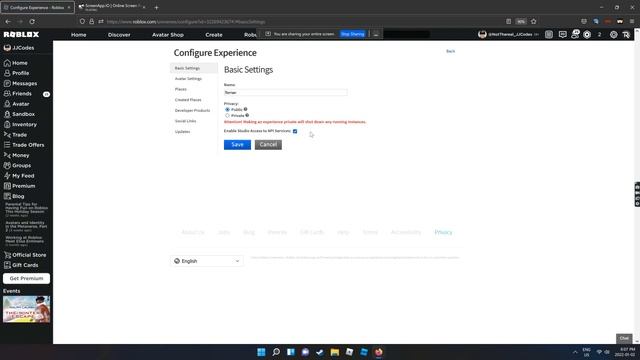
Task: Save the experience settings
Action: [x=237, y=144]
